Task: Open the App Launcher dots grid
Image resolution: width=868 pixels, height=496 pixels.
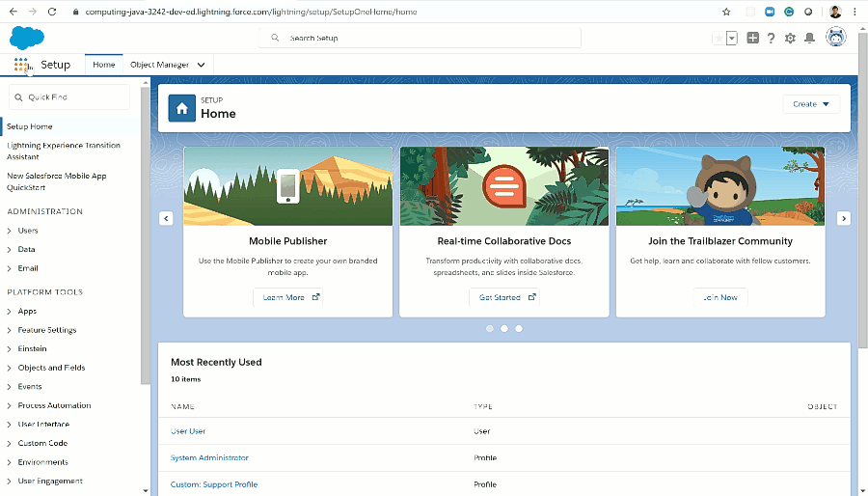Action: click(x=20, y=65)
